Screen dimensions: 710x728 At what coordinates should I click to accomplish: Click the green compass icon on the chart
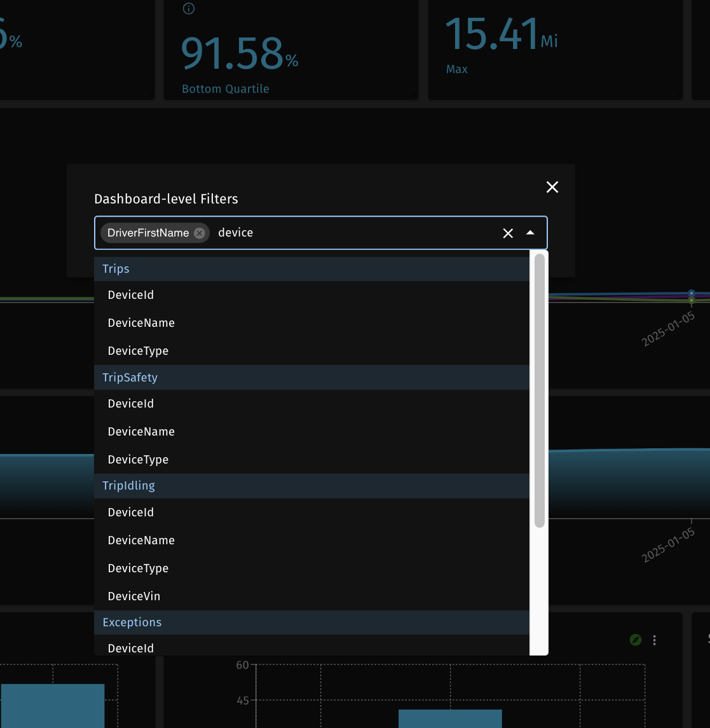pos(636,640)
